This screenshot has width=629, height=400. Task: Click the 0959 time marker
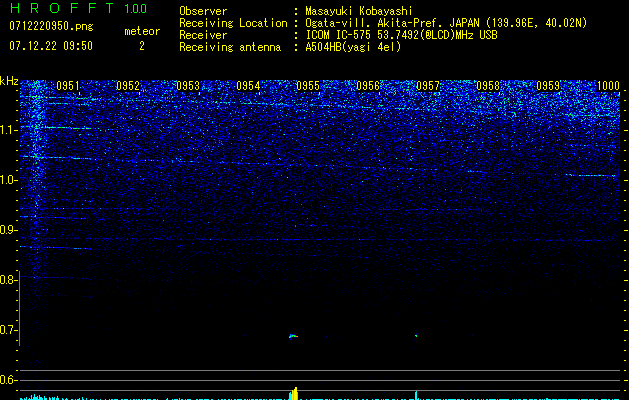point(548,86)
